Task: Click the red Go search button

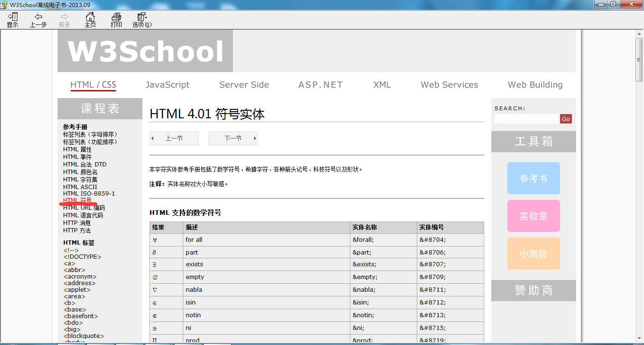Action: [566, 119]
